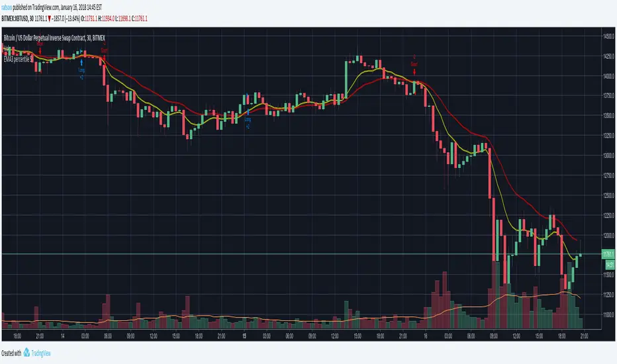Click the green current price label 11761.1
This screenshot has height=364, width=617.
(606, 254)
